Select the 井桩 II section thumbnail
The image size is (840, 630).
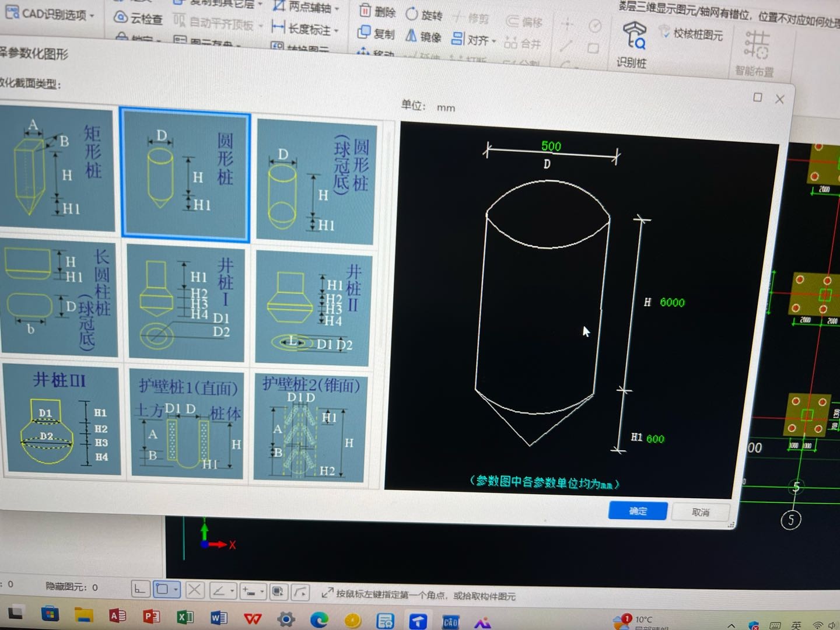coord(313,308)
